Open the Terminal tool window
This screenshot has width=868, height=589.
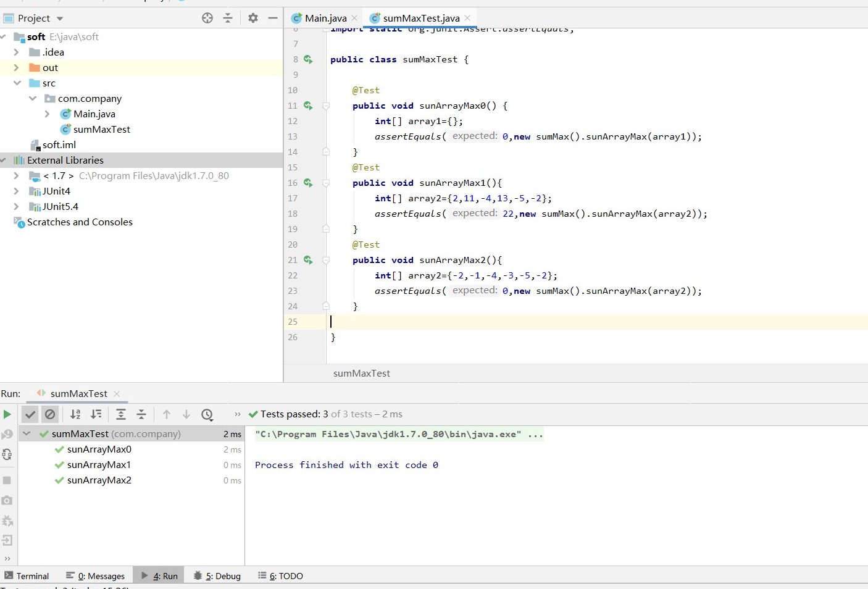tap(27, 576)
